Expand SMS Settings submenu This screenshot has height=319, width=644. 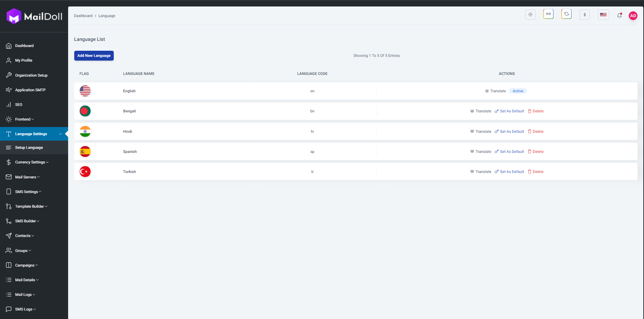click(28, 192)
